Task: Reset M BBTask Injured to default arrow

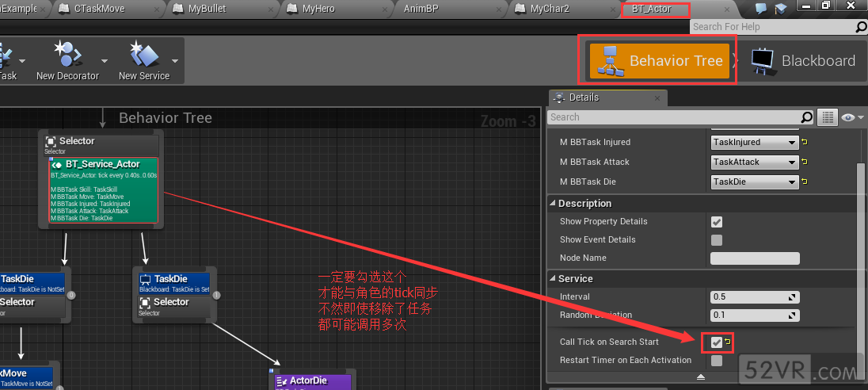Action: [x=806, y=143]
